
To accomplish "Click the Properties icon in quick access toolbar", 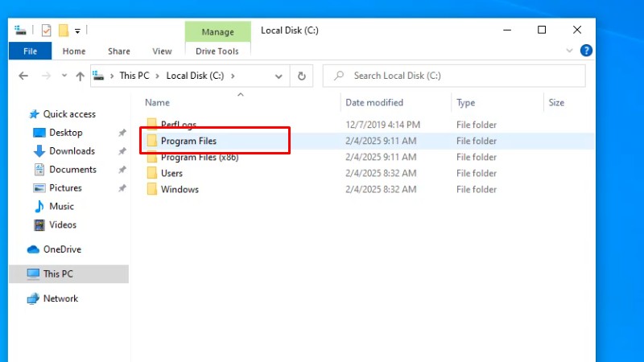I will coord(46,31).
